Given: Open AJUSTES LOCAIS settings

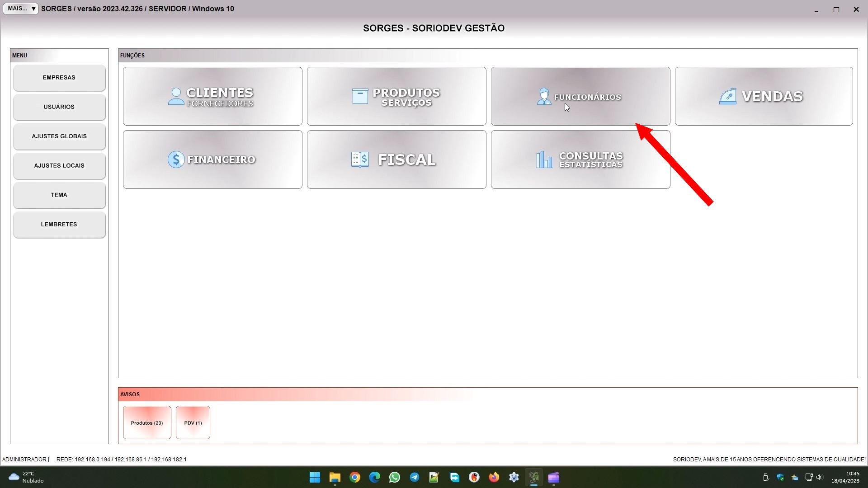Looking at the screenshot, I should click(x=59, y=166).
